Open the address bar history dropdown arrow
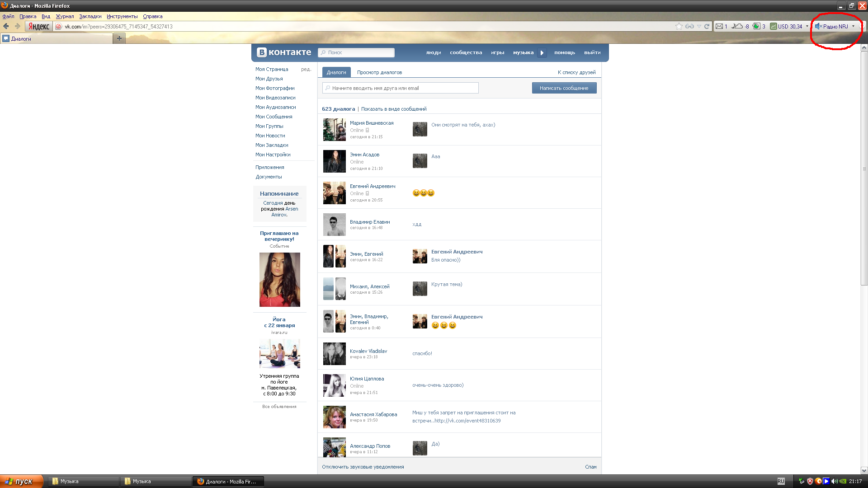Viewport: 868px width, 488px height. 699,27
